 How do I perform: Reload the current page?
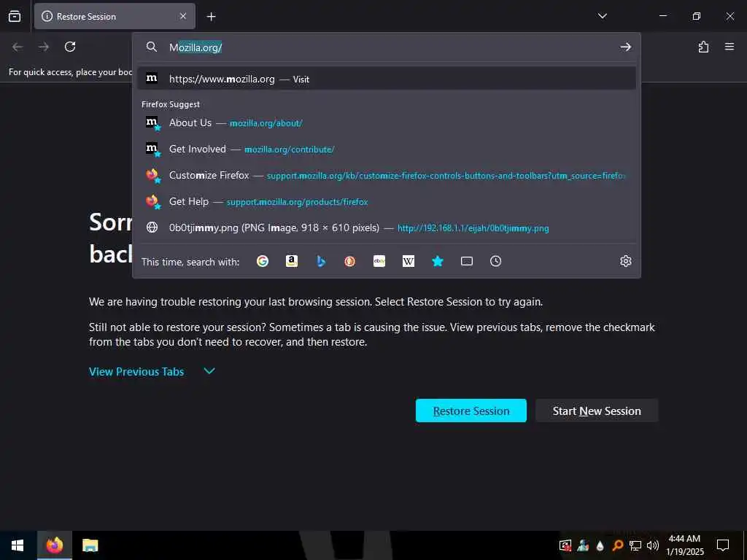[70, 47]
